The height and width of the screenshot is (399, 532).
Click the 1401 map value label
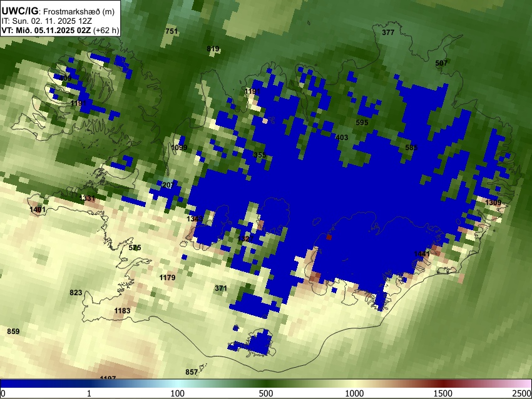38,210
